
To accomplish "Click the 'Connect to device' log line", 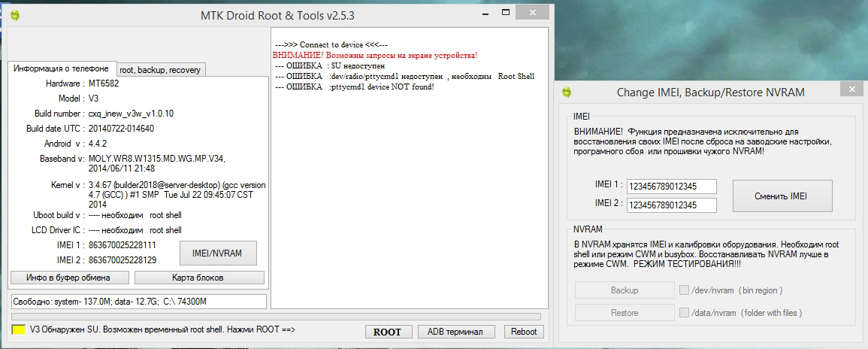I will tap(331, 45).
